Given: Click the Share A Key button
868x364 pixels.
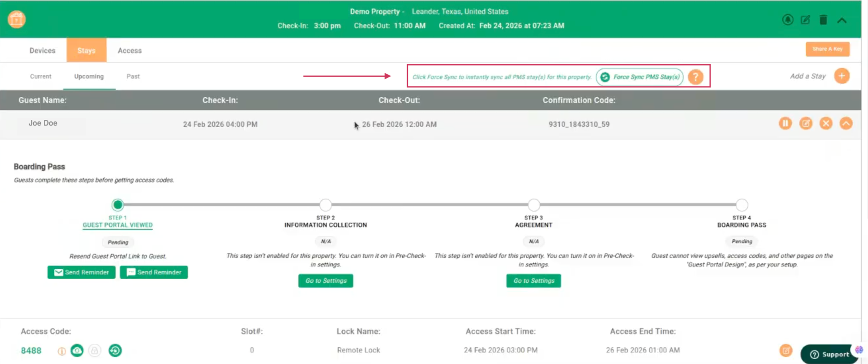Looking at the screenshot, I should tap(828, 49).
